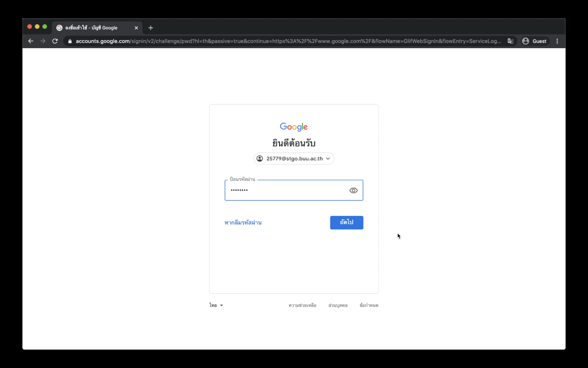This screenshot has height=368, width=588.
Task: Show password with eye icon
Action: click(353, 190)
